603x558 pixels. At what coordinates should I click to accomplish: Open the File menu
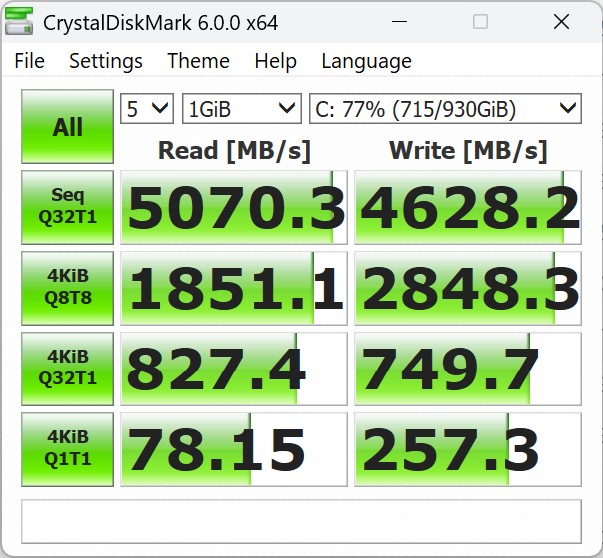pos(30,61)
